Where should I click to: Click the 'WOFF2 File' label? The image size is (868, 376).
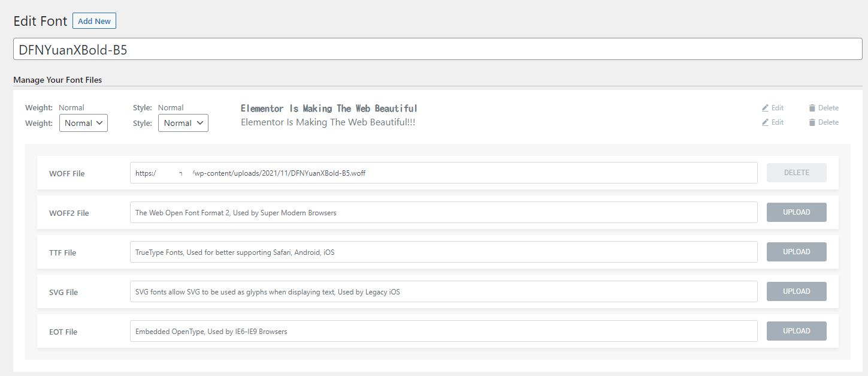[x=69, y=213]
